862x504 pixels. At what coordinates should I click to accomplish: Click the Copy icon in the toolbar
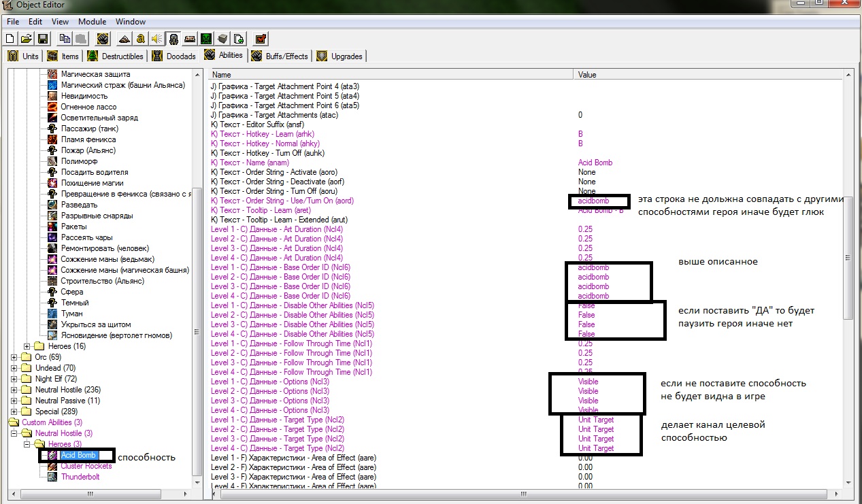click(x=65, y=39)
